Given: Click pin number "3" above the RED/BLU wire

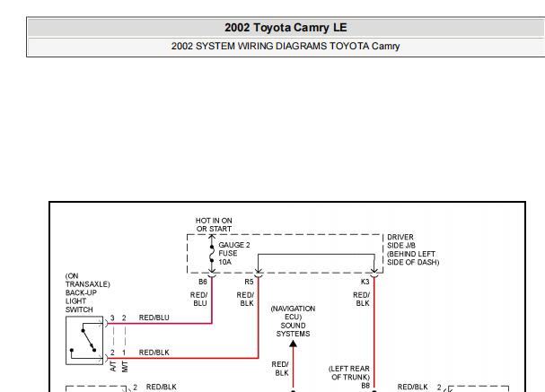Looking at the screenshot, I should (112, 318).
